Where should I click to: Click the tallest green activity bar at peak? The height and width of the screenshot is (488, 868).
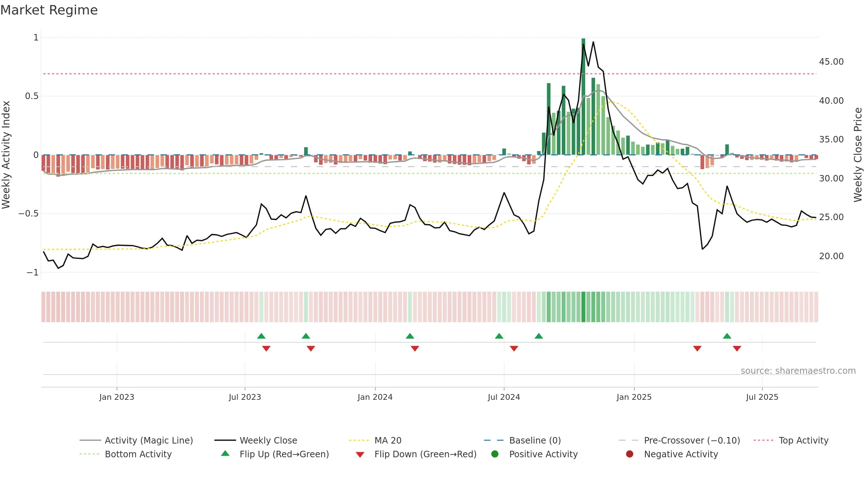point(583,97)
